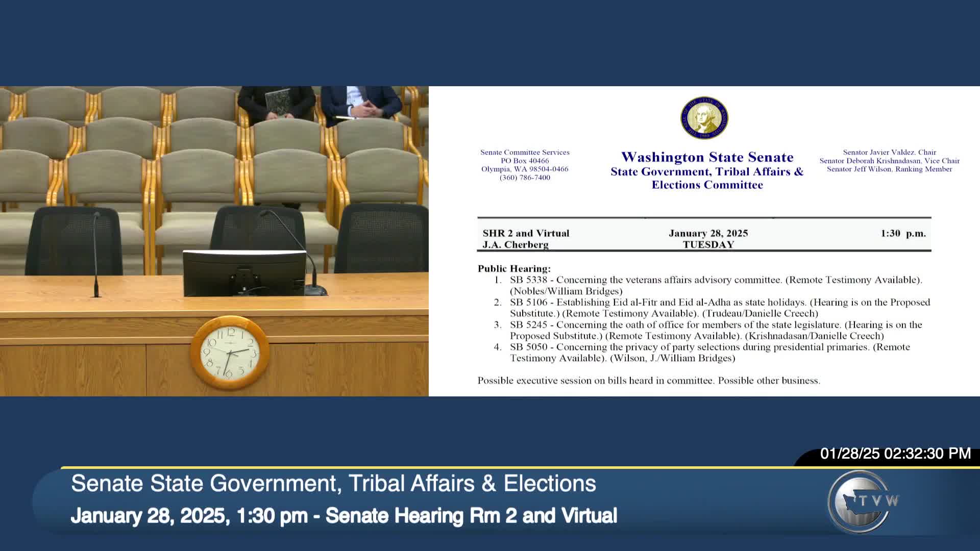Click Senate State Government banner title

[333, 484]
